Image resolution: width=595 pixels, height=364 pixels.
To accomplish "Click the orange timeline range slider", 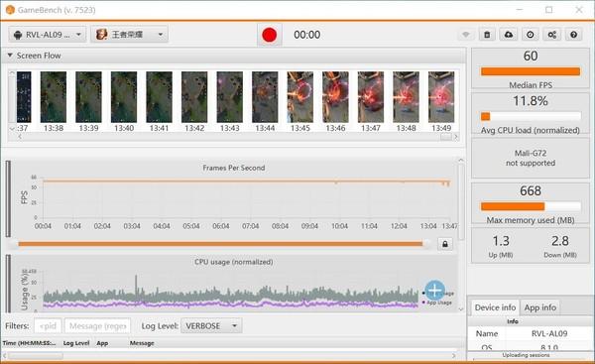I will click(221, 244).
